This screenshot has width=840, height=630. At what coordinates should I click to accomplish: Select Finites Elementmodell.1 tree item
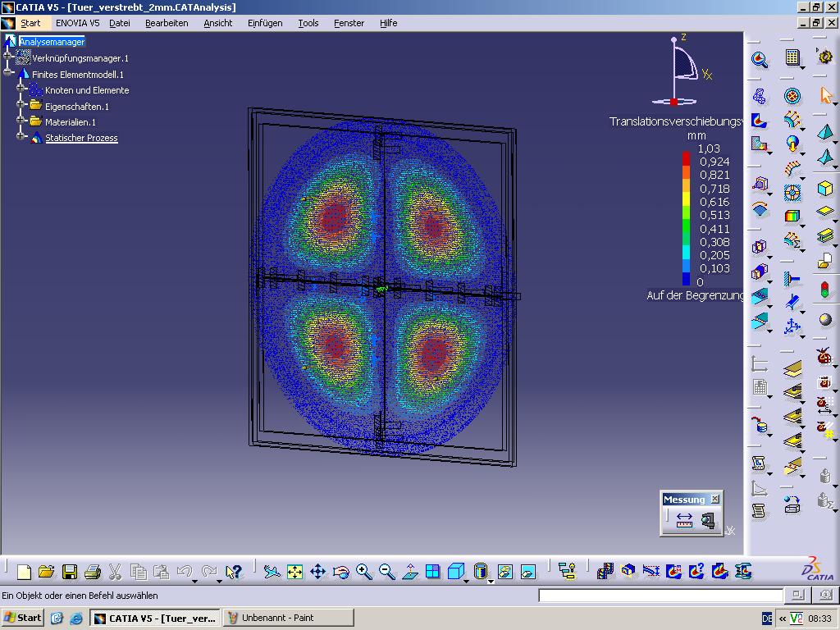78,75
